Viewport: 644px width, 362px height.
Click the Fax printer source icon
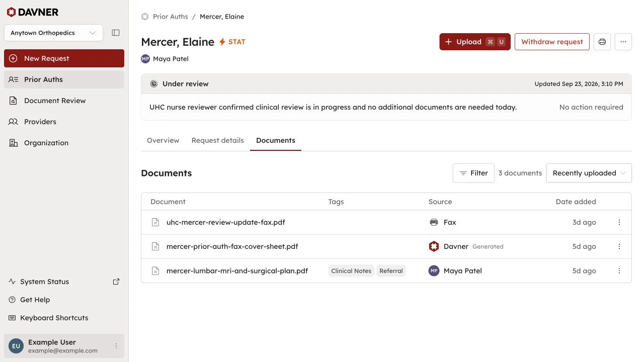click(434, 222)
